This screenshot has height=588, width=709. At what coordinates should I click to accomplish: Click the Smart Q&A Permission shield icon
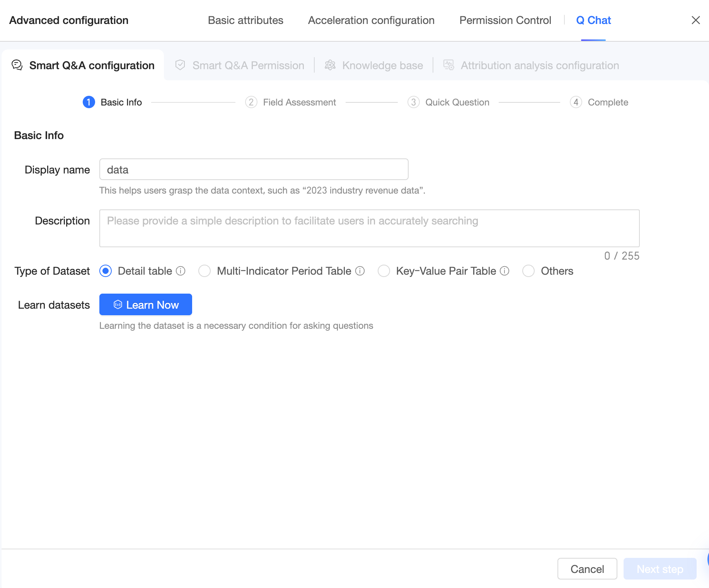(x=180, y=65)
